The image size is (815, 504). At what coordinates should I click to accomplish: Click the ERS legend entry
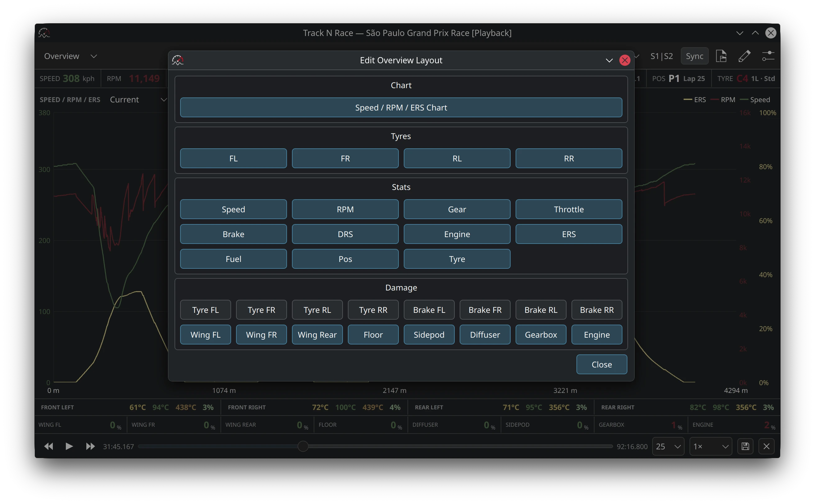point(694,99)
